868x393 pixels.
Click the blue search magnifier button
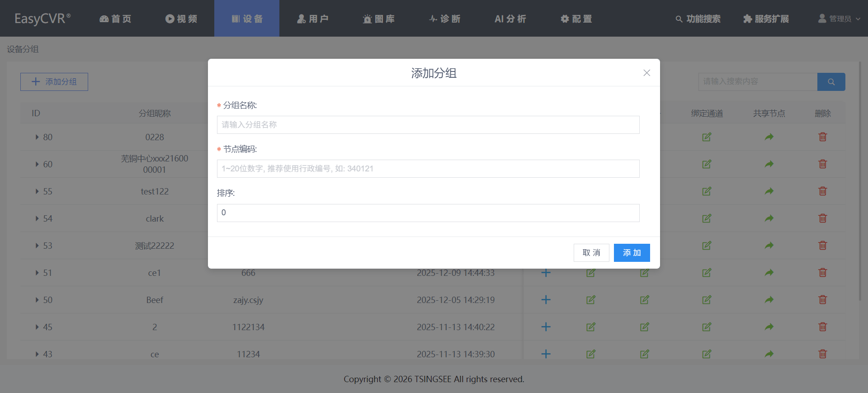(x=831, y=82)
